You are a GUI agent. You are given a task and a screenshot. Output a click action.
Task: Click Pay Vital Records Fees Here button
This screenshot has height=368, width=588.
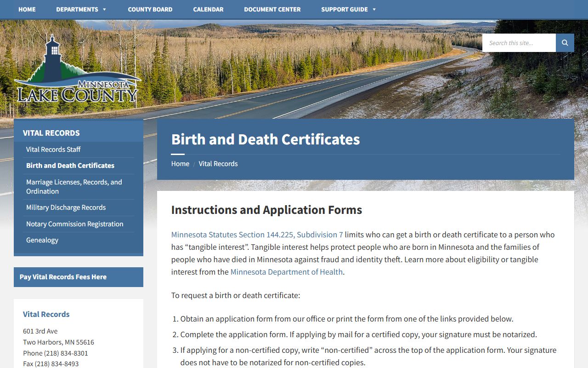tap(79, 277)
